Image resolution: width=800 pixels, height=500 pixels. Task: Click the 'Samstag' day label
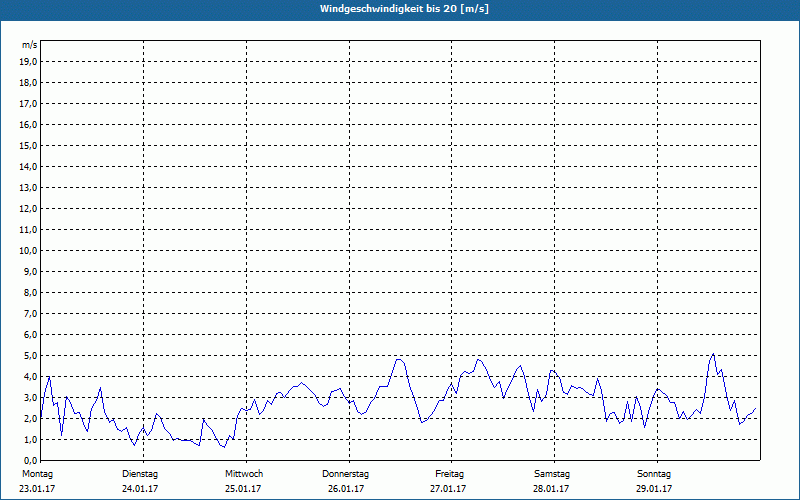pos(552,474)
